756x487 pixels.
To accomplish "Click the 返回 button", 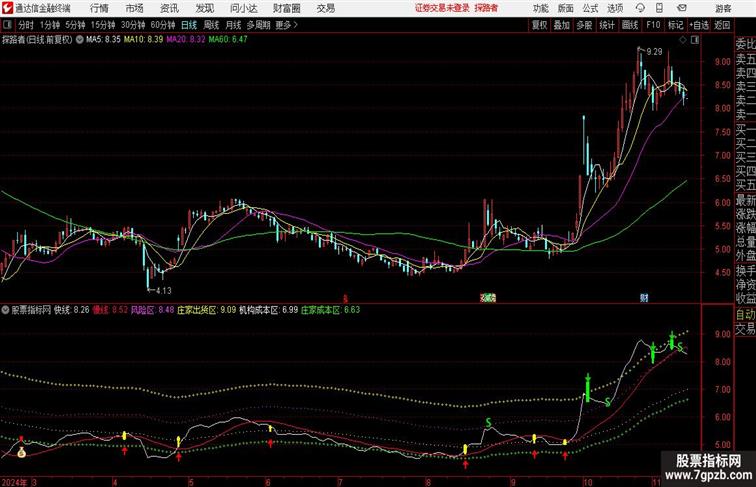I will tap(722, 25).
